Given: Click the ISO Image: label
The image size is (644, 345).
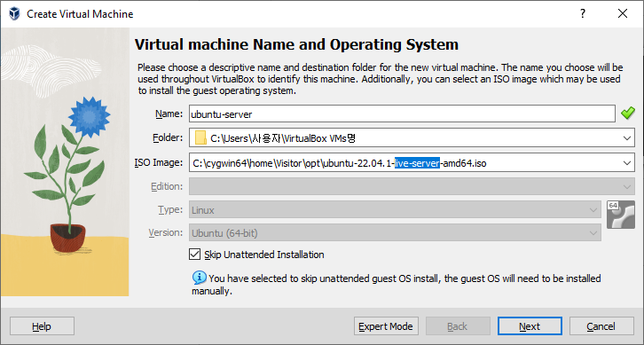Looking at the screenshot, I should point(159,162).
